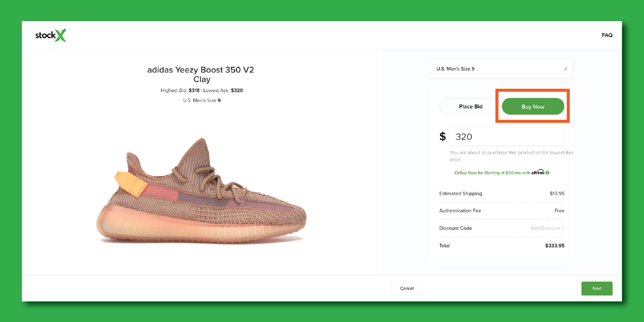Select the green Buy Now toggle
The image size is (644, 322).
pos(533,107)
